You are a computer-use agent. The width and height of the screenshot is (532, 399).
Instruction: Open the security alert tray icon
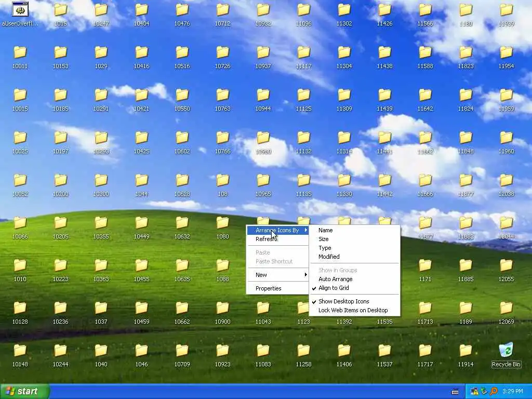(474, 392)
